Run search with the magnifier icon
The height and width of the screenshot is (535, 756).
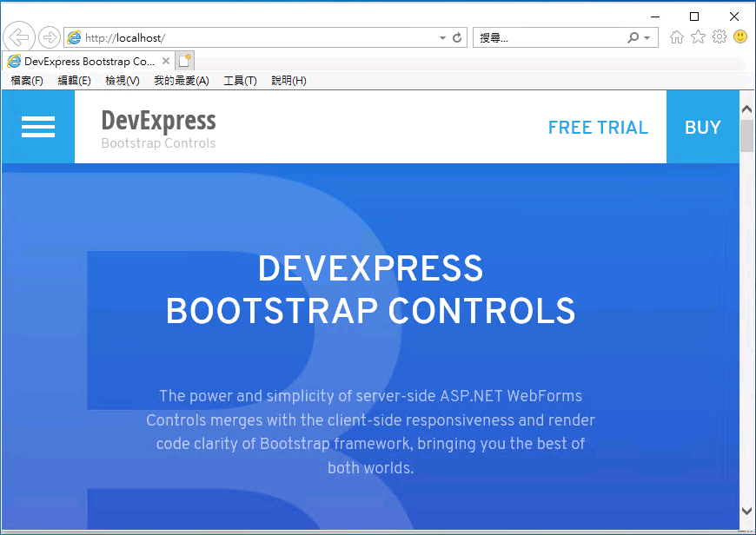click(x=633, y=37)
